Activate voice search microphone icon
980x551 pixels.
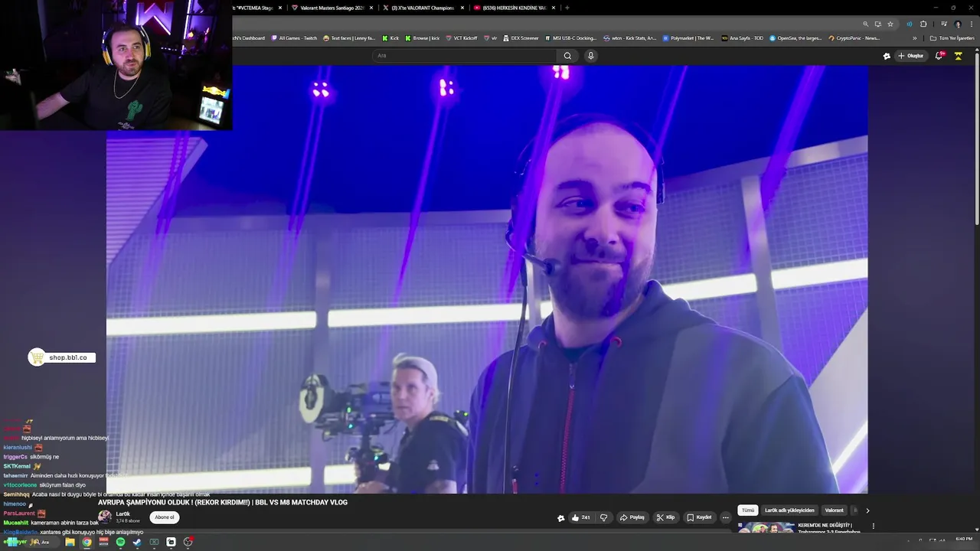click(x=590, y=56)
